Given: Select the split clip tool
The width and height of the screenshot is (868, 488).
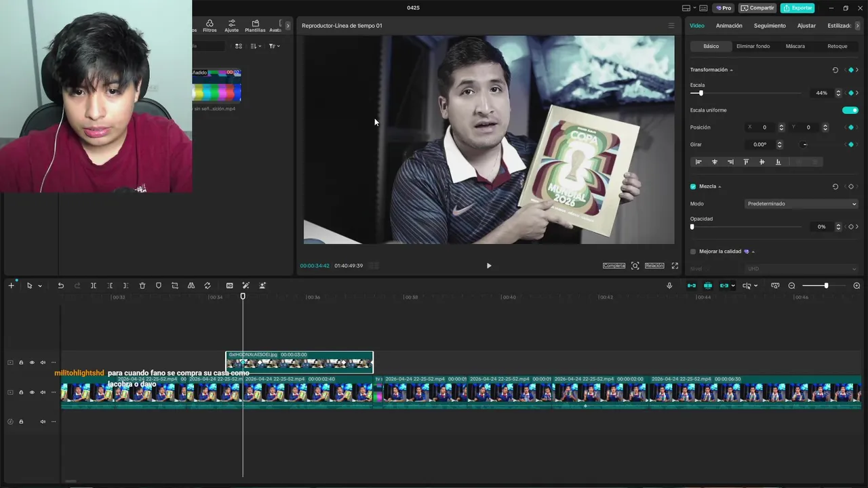Looking at the screenshot, I should coord(94,286).
